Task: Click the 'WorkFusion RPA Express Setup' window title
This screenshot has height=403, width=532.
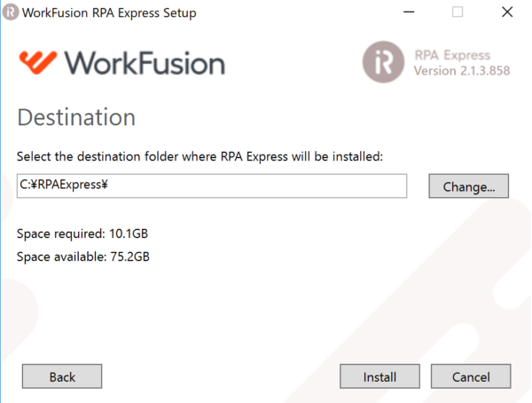Action: [x=109, y=13]
